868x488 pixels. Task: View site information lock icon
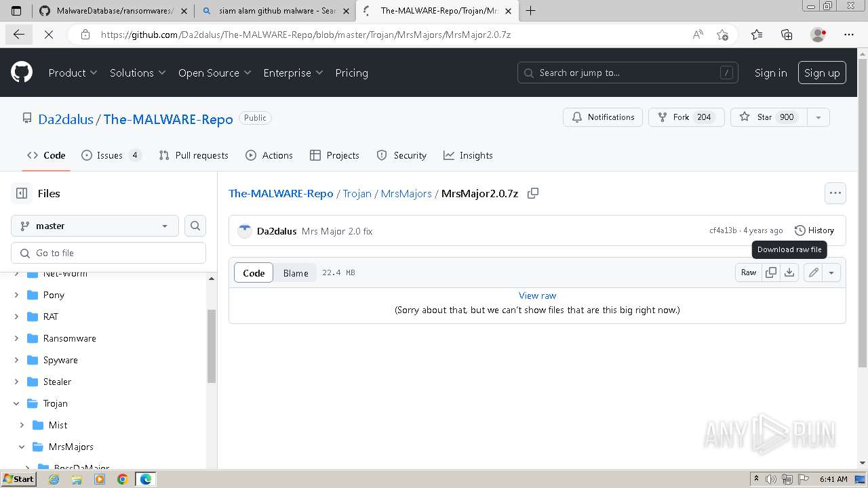pyautogui.click(x=85, y=35)
